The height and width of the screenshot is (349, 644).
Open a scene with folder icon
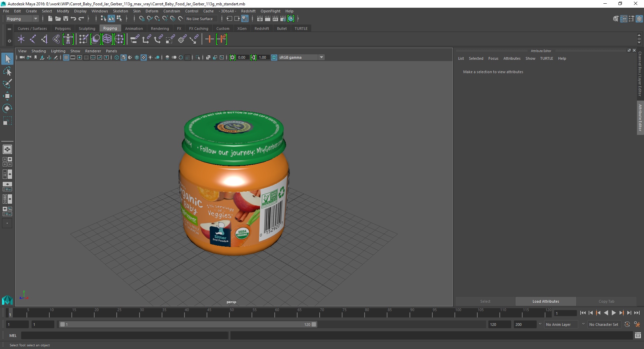click(58, 19)
